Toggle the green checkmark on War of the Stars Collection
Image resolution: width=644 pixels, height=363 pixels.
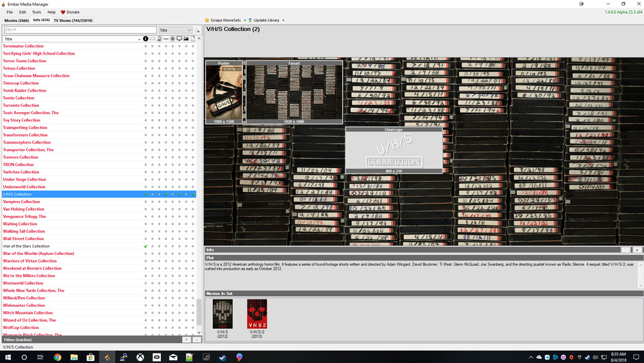point(146,246)
